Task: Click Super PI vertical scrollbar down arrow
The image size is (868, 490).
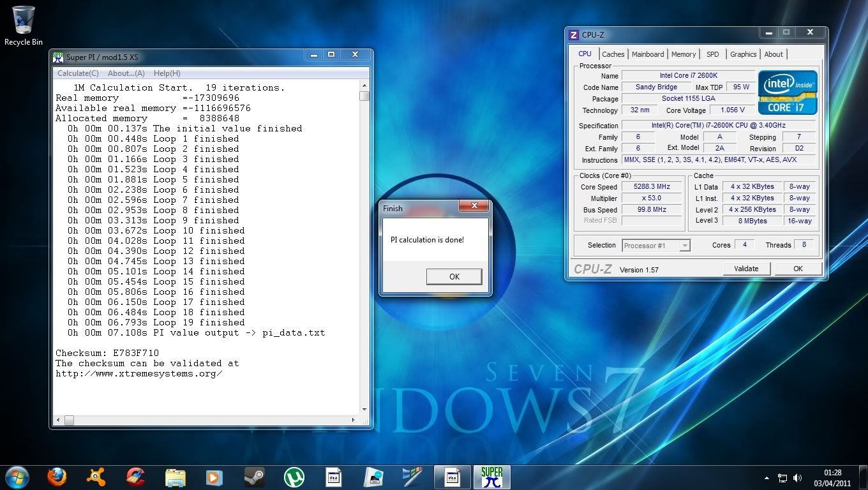Action: point(364,410)
